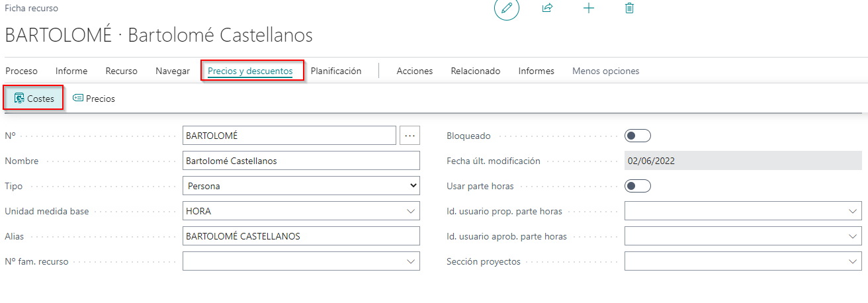The width and height of the screenshot is (868, 303).
Task: Click the Alias input field
Action: [x=301, y=236]
